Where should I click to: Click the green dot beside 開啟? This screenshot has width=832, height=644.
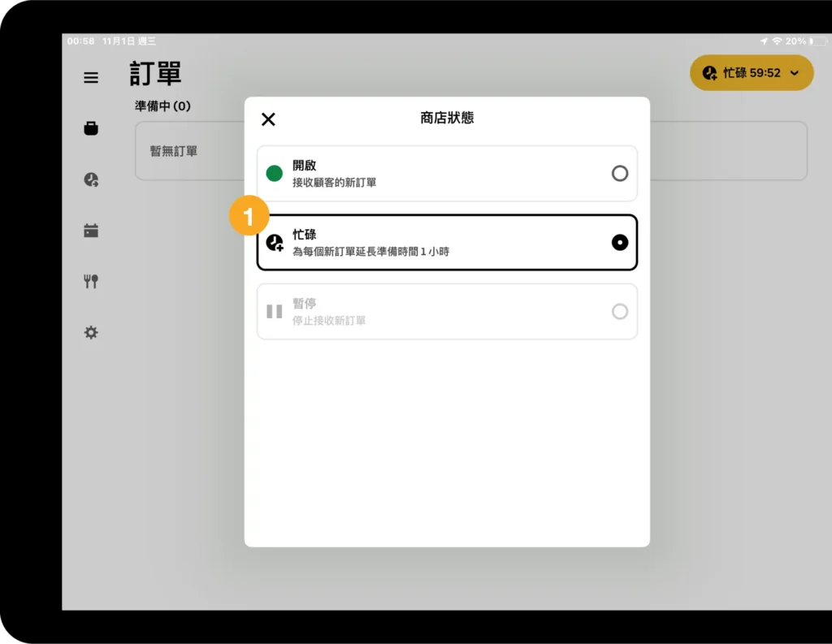pyautogui.click(x=275, y=173)
